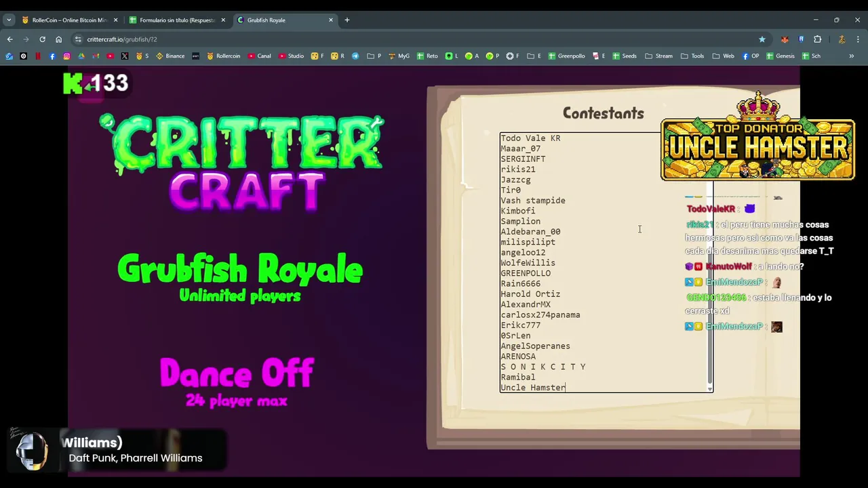
Task: Open the Genesis sheet bookmark
Action: (781, 56)
